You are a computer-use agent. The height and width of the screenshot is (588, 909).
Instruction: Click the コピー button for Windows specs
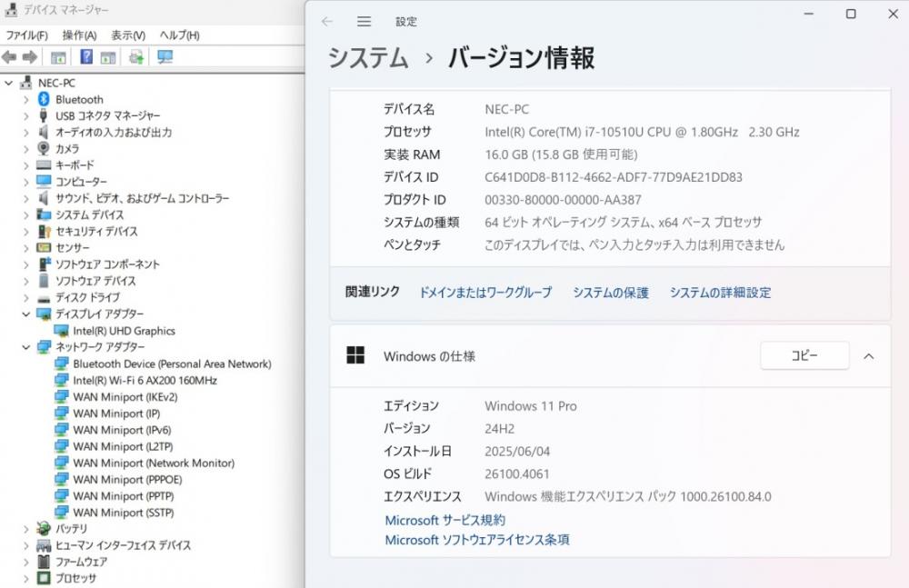[x=804, y=354]
